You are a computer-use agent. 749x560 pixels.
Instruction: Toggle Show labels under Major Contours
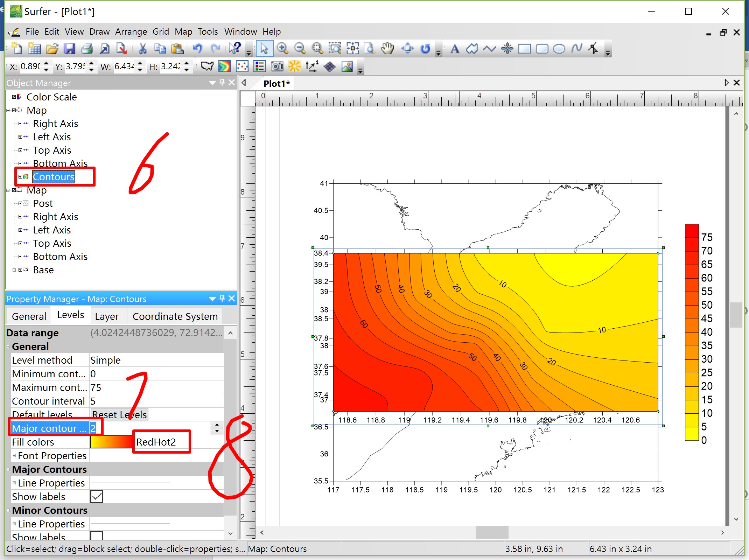(x=97, y=496)
